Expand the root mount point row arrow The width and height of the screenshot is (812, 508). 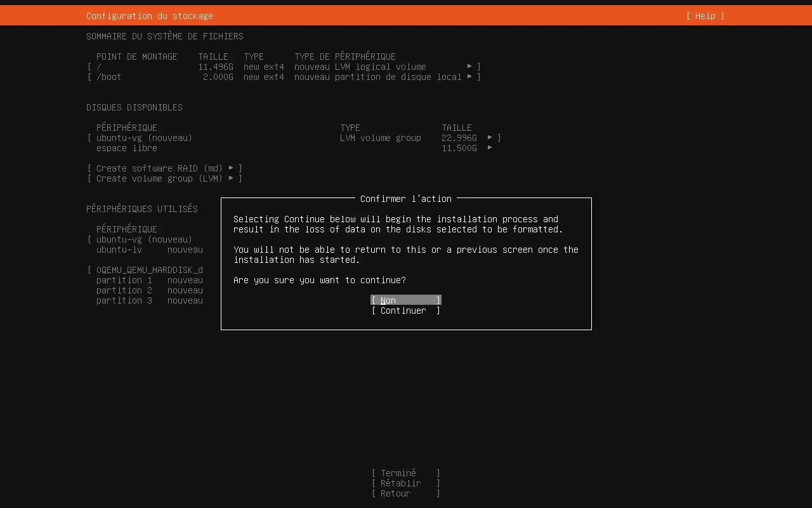click(x=469, y=67)
